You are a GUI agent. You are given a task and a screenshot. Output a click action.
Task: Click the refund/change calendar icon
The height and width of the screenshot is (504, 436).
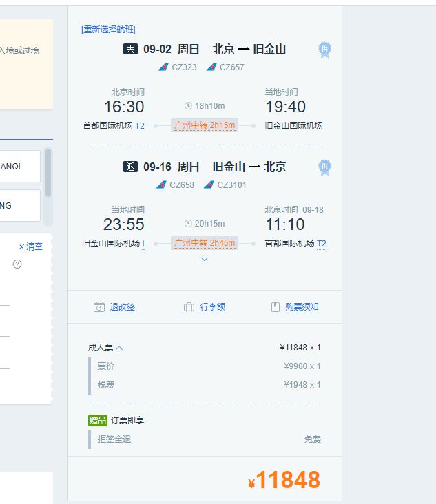pos(99,307)
